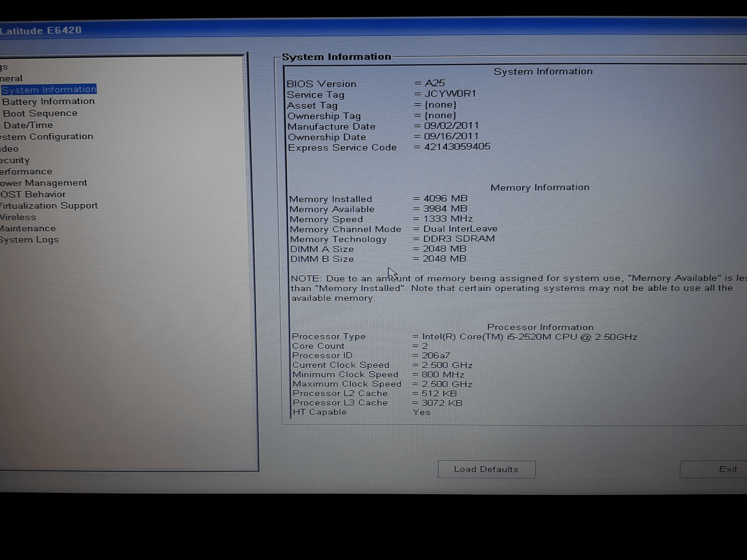Click Express Service Code 42143059405
The image size is (747, 560).
point(457,147)
